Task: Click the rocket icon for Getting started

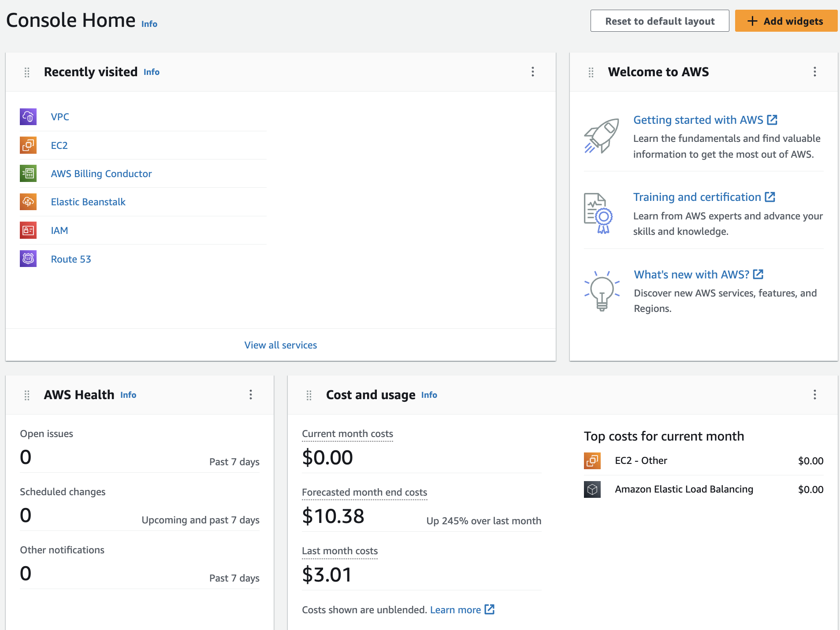Action: (602, 136)
